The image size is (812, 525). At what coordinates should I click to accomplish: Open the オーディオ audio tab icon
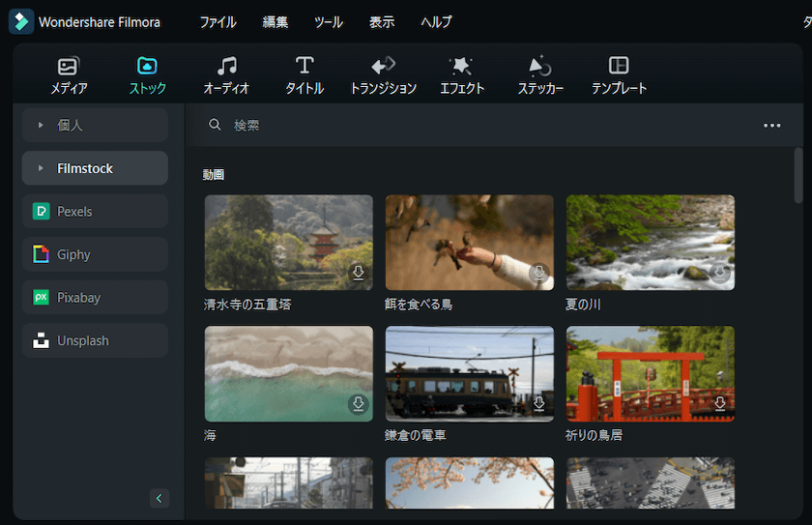[227, 66]
